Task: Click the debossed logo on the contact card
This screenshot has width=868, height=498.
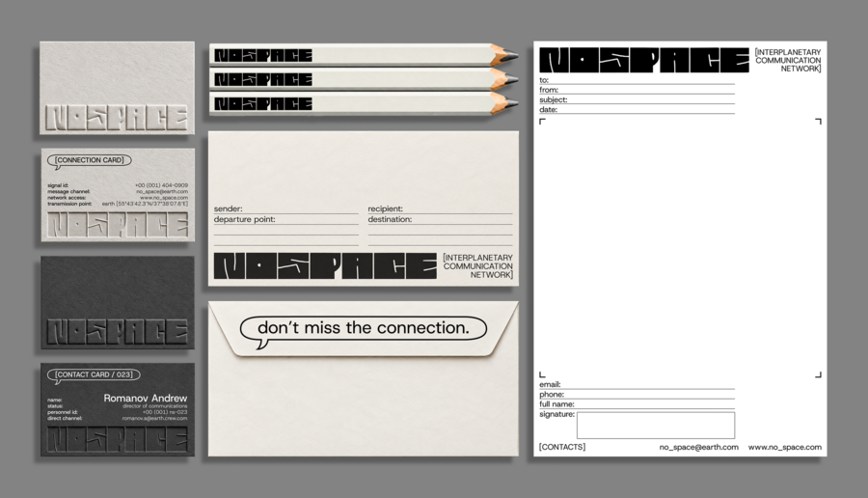Action: [118, 440]
